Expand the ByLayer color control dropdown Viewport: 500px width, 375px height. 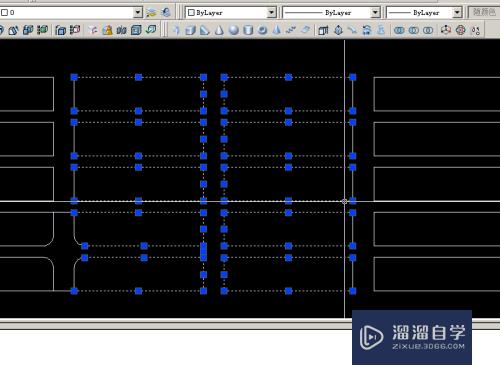272,13
